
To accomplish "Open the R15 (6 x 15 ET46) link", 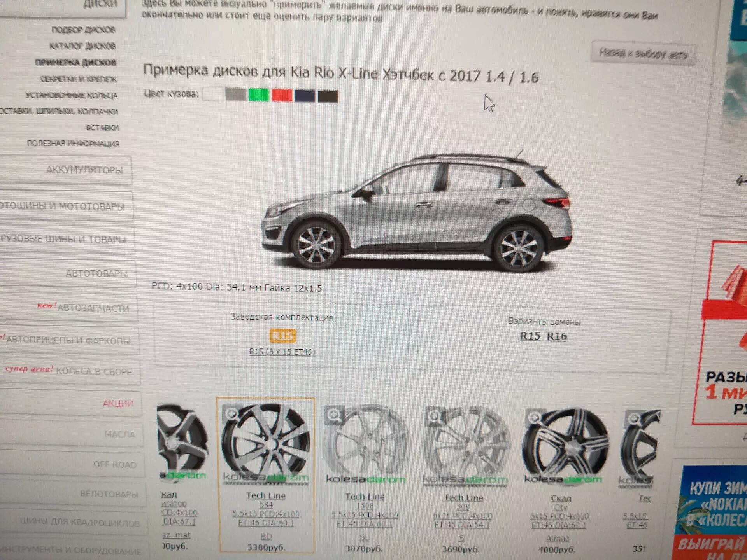I will click(x=282, y=352).
